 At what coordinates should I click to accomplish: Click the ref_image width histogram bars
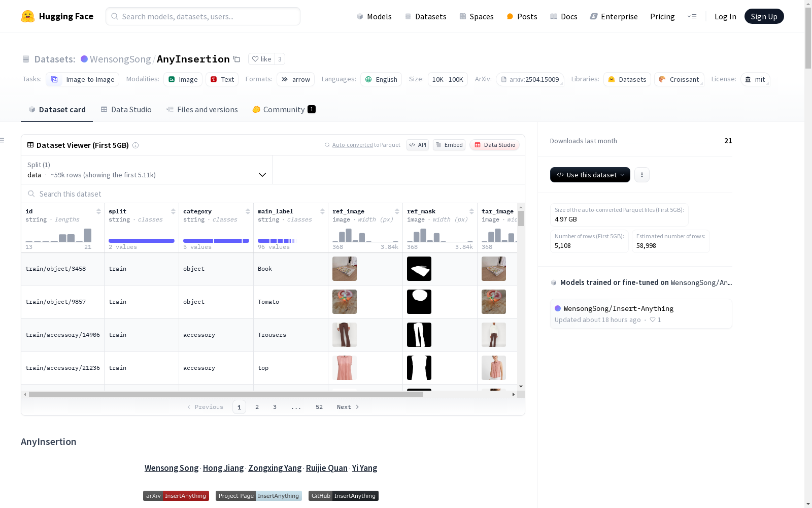click(x=365, y=235)
